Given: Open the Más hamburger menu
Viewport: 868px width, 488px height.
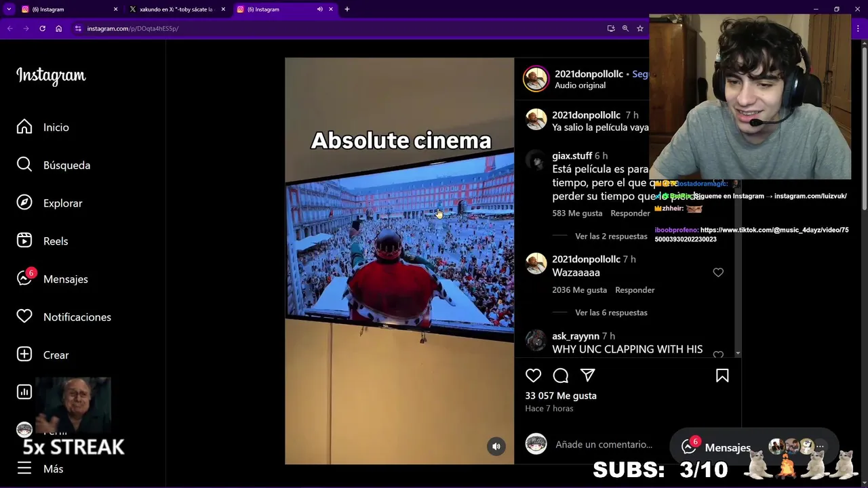Looking at the screenshot, I should [40, 469].
